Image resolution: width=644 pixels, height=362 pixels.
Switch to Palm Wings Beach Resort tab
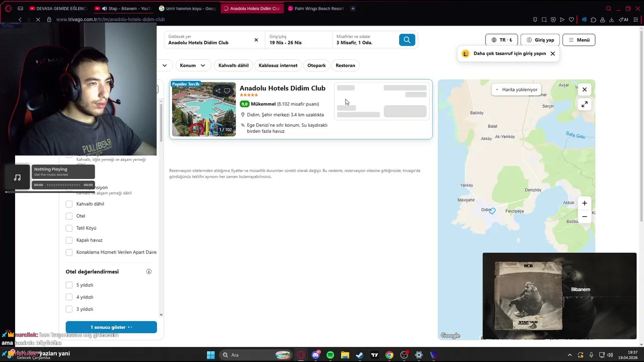tap(316, 9)
